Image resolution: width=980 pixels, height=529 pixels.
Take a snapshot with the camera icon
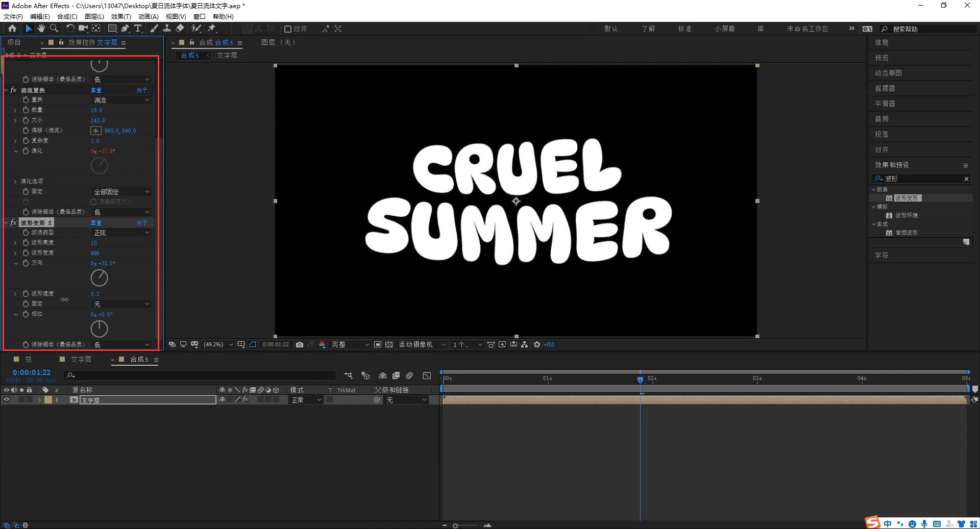[x=300, y=345]
